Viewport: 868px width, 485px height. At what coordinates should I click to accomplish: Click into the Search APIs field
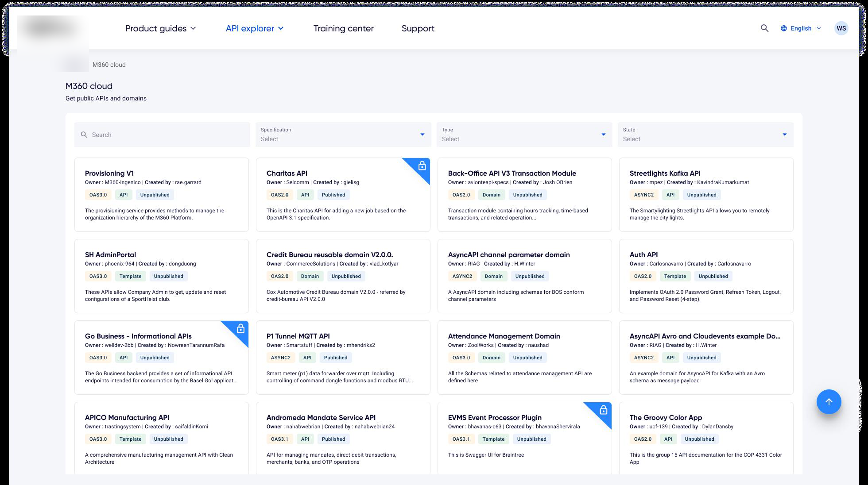(162, 135)
